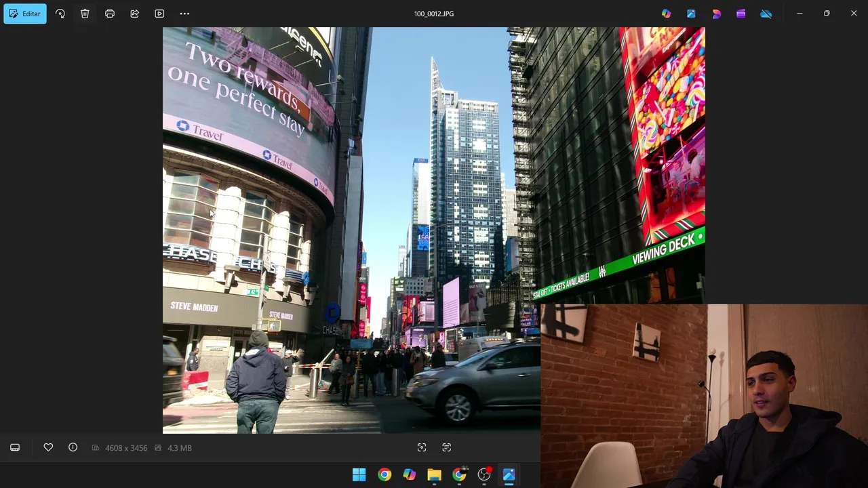
Task: Toggle the filmstrip view icon
Action: pyautogui.click(x=15, y=447)
